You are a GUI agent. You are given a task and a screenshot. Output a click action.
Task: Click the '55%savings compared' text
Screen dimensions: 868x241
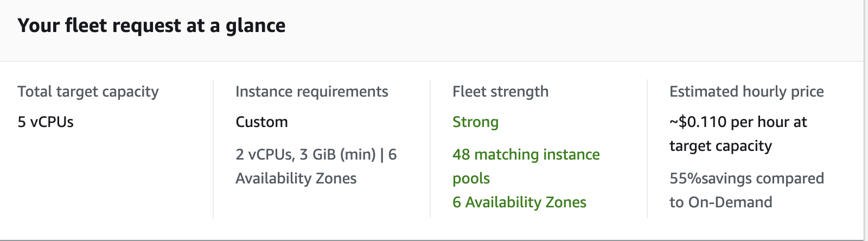click(x=746, y=179)
